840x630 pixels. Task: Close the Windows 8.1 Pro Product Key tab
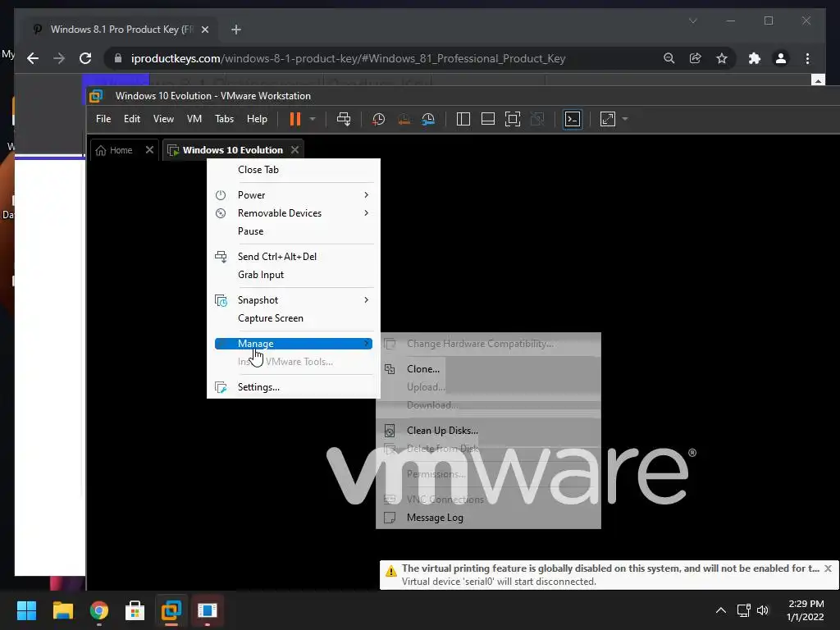(x=204, y=30)
